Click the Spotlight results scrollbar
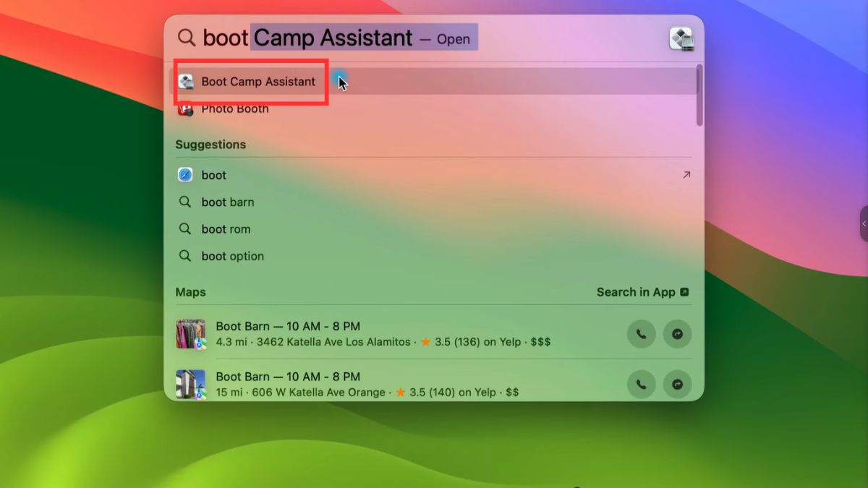Image resolution: width=868 pixels, height=488 pixels. 699,95
